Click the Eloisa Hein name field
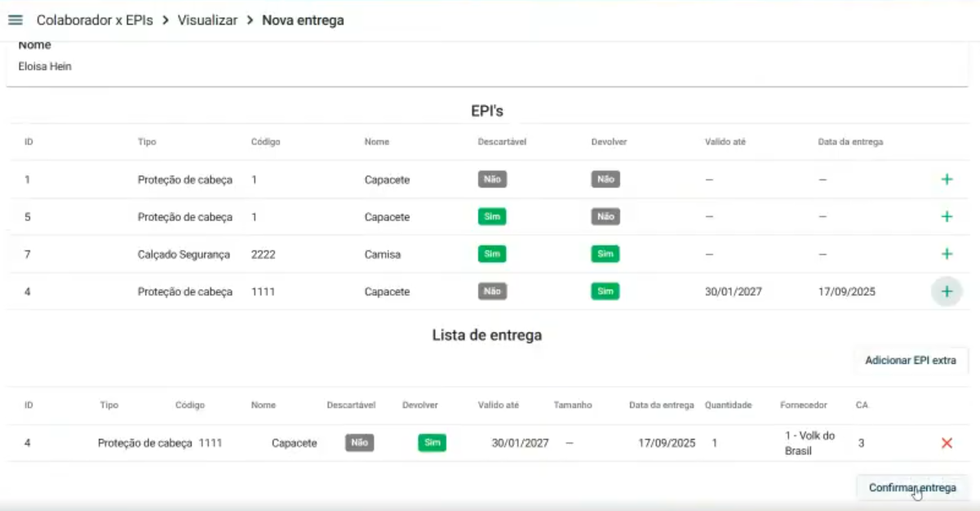This screenshot has width=980, height=511. 45,67
